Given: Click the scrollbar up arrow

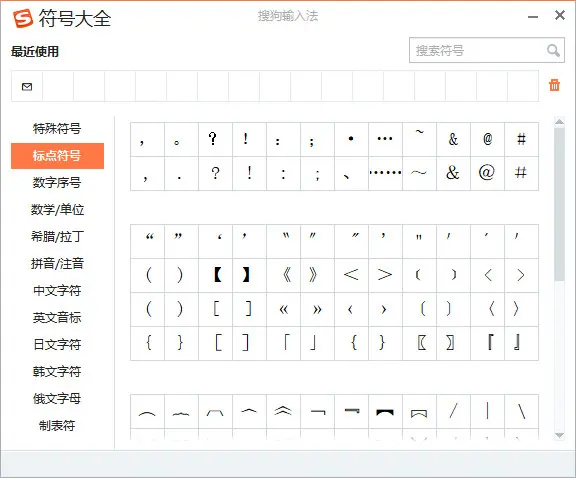Looking at the screenshot, I should coord(559,122).
